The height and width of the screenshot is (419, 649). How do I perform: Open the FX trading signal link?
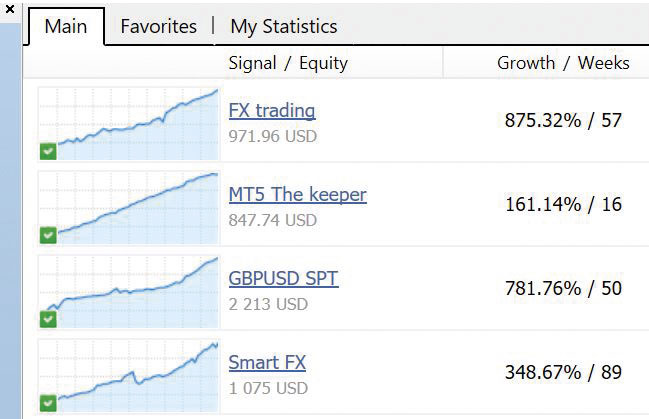(272, 111)
